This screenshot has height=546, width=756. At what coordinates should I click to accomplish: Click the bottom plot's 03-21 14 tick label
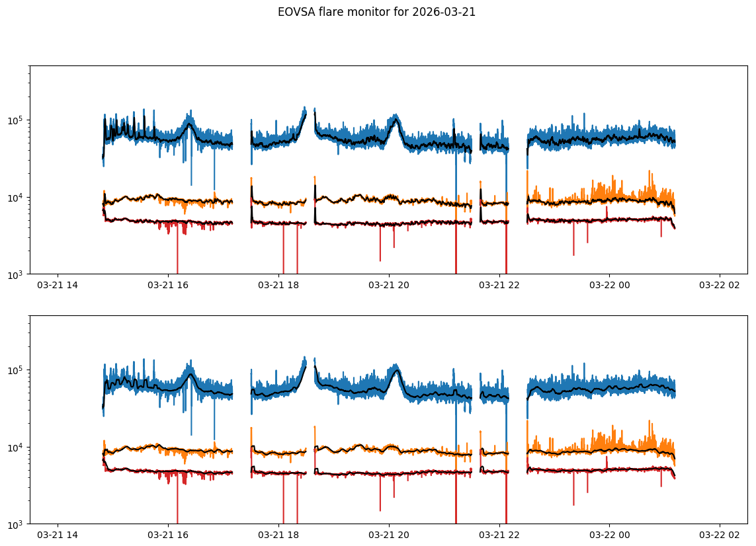coord(58,535)
